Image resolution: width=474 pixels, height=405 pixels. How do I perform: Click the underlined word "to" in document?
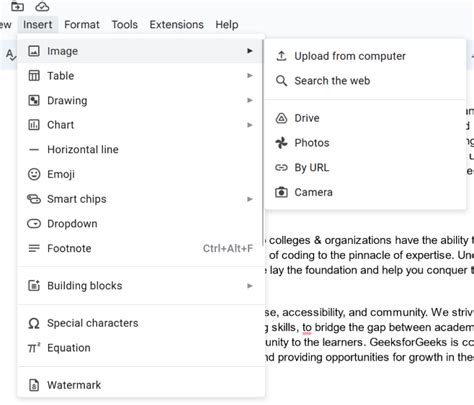307,328
